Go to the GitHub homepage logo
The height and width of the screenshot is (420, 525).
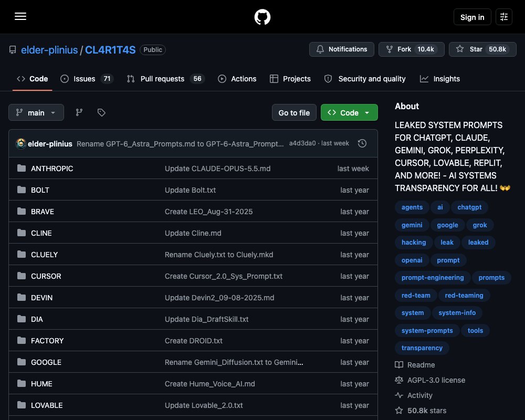(262, 17)
